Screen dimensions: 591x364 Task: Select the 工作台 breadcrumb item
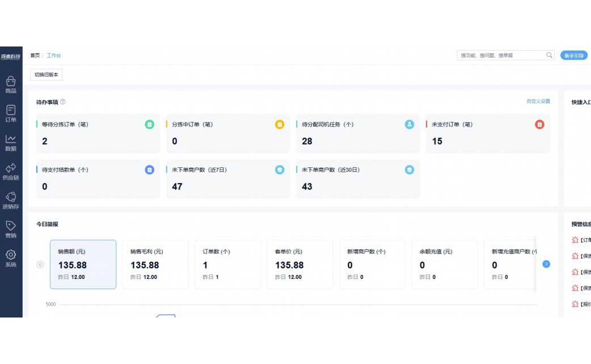[54, 56]
